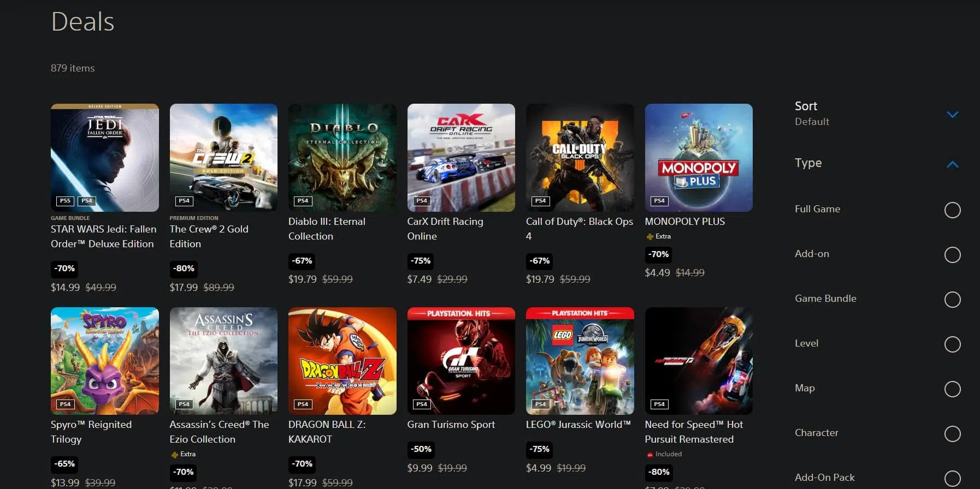Collapse the Type filter section

(952, 164)
